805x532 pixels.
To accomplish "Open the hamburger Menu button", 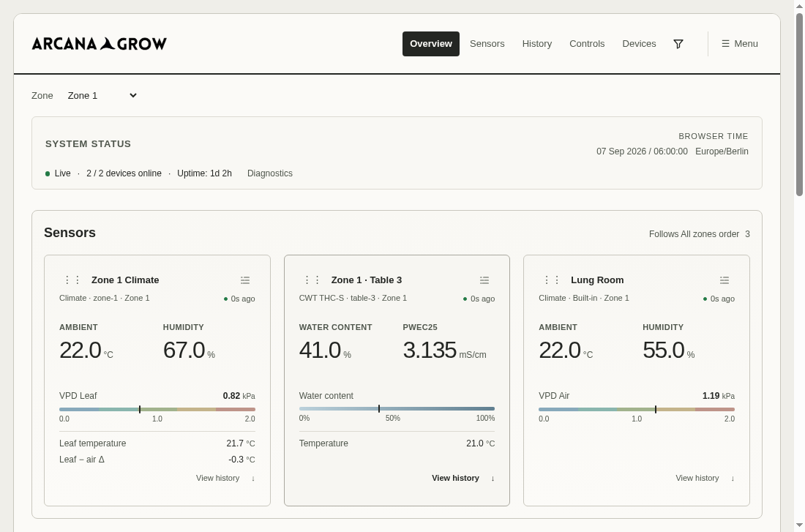I will pyautogui.click(x=740, y=44).
